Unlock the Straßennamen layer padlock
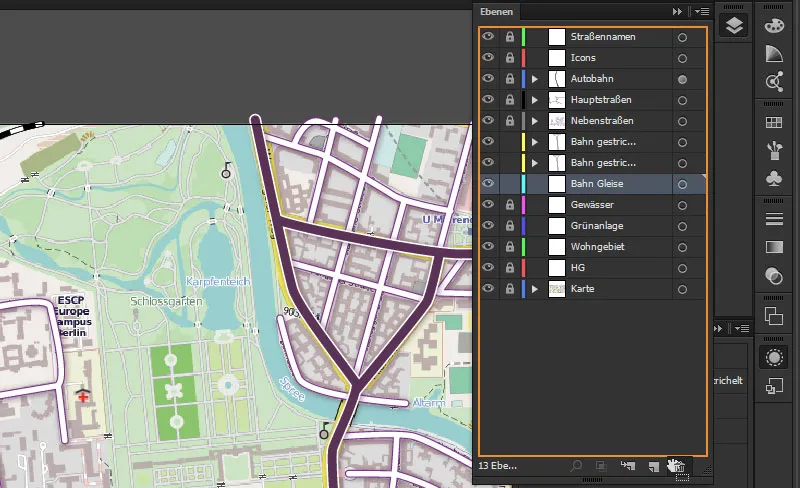Screen dimensions: 800x488 [510, 37]
